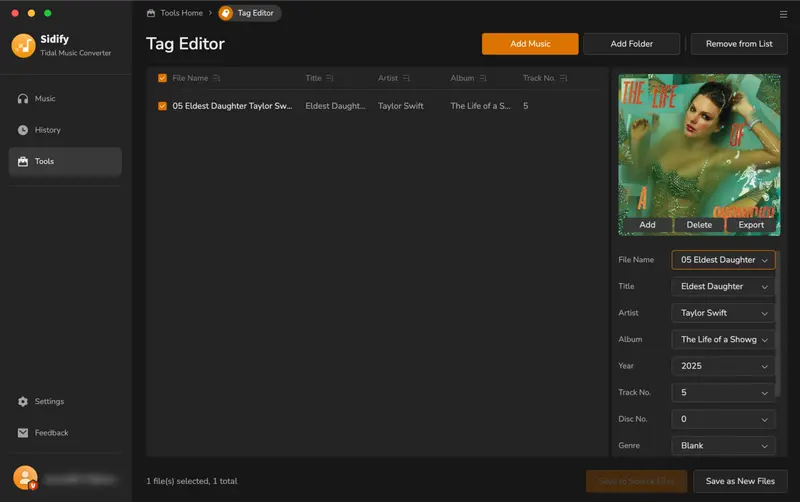Click Add under the album artwork
800x502 pixels.
click(647, 224)
